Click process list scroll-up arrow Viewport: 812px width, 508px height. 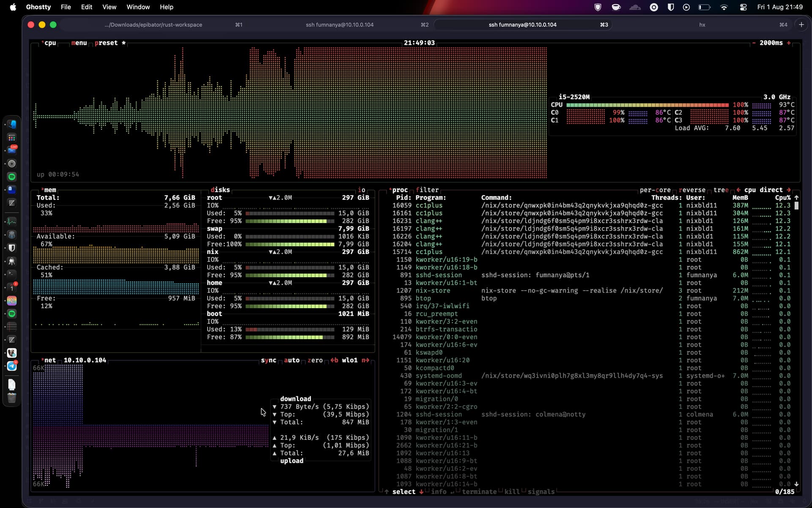(x=796, y=198)
